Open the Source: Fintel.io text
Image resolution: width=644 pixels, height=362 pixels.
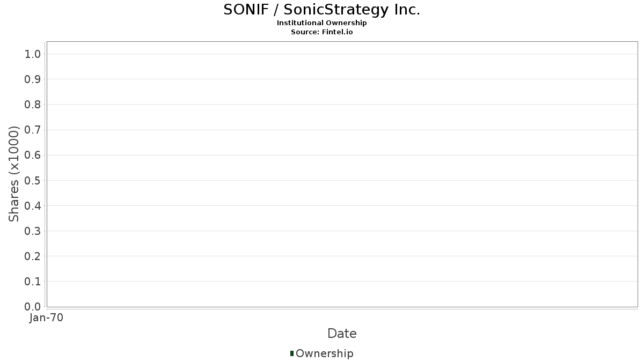click(321, 32)
